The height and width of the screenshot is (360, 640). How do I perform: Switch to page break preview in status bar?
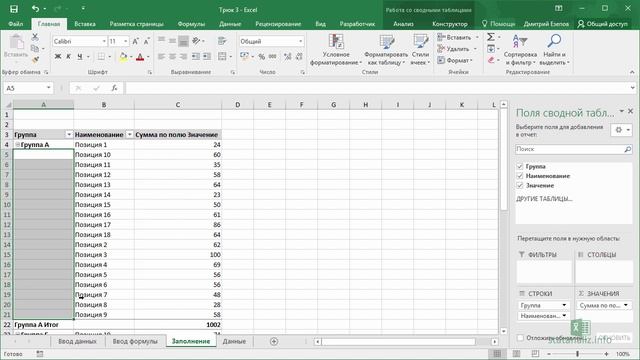pos(535,354)
